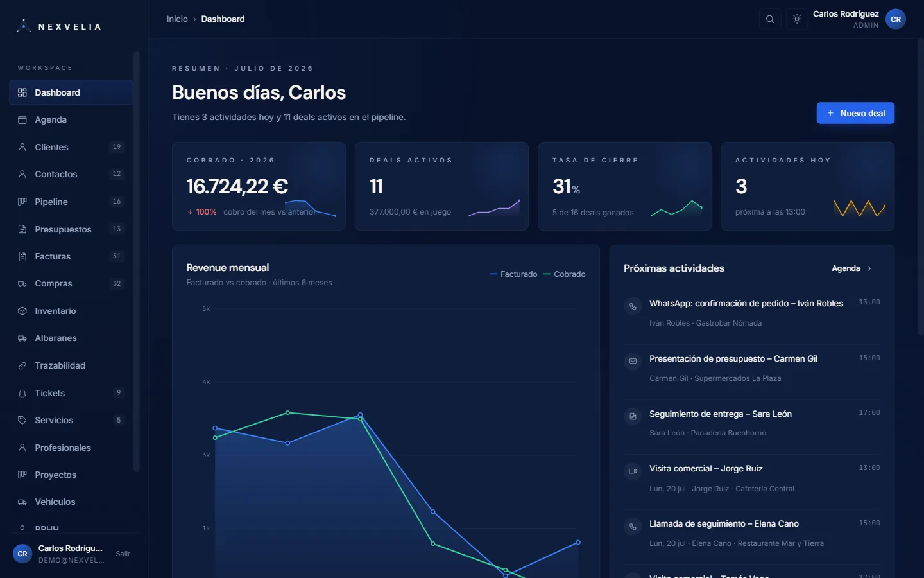924x578 pixels.
Task: Select Proyectos in the sidebar
Action: [71, 475]
